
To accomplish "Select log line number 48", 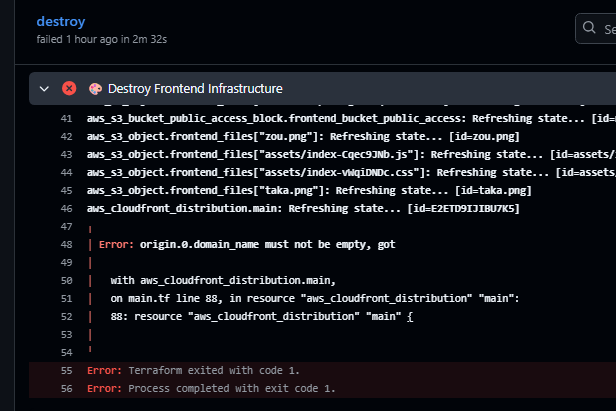I will pos(66,245).
